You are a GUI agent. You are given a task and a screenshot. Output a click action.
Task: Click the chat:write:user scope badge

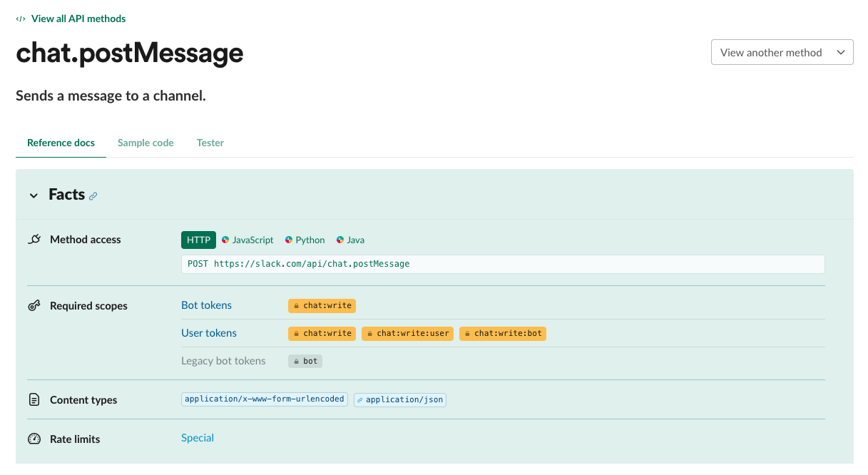[x=407, y=333]
